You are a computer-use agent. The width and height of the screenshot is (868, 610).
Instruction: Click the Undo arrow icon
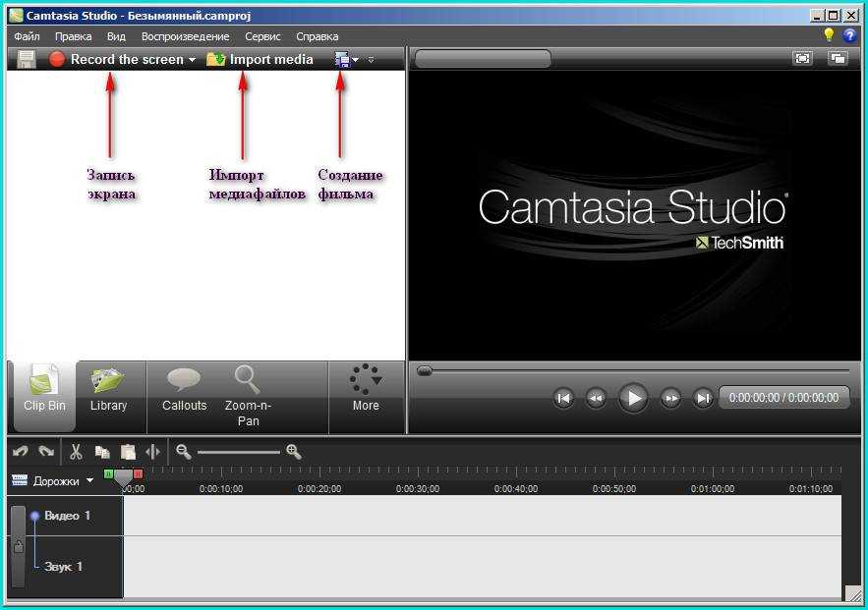[21, 451]
